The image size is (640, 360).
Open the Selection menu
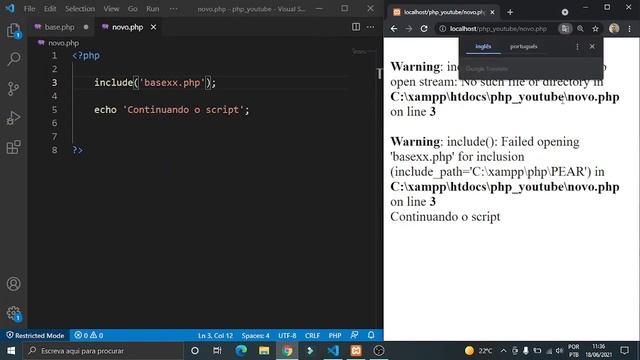pos(80,9)
